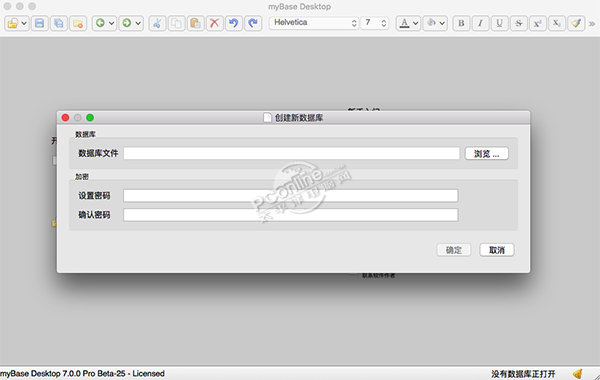Click the 确定 OK button
This screenshot has width=600, height=380.
coord(454,250)
